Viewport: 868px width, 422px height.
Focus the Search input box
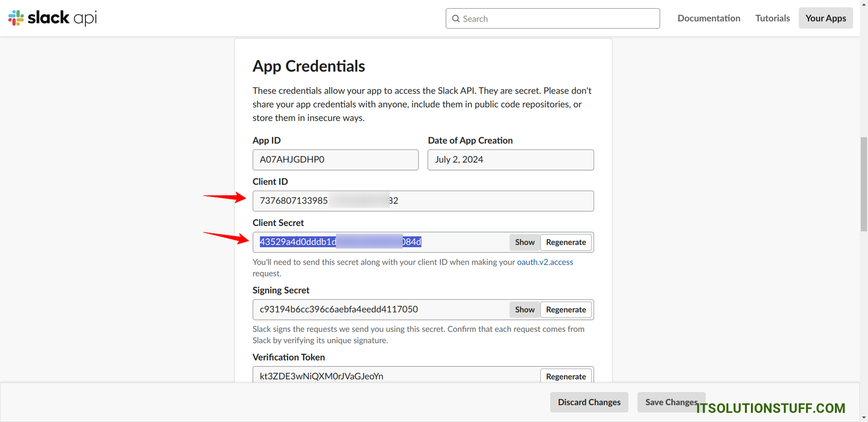pos(559,18)
